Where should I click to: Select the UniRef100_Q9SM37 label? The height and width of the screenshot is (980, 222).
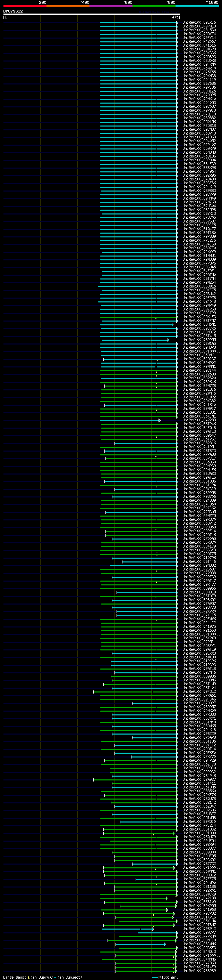[199, 129]
